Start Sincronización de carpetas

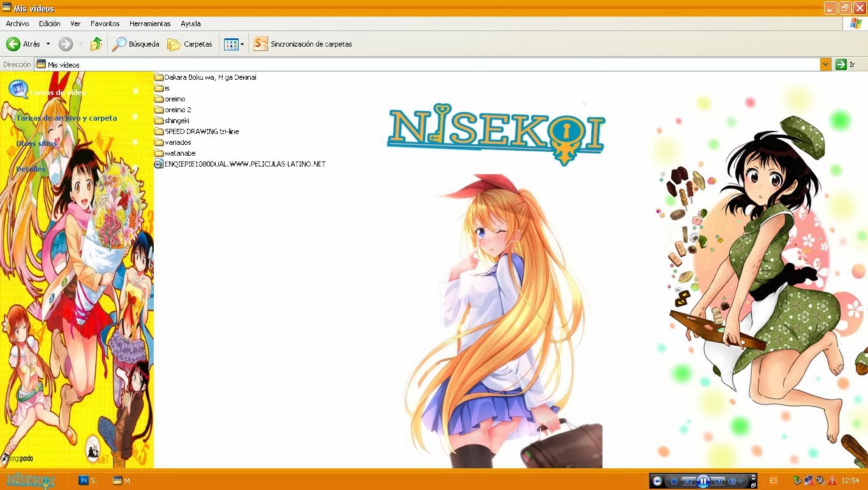pyautogui.click(x=303, y=44)
